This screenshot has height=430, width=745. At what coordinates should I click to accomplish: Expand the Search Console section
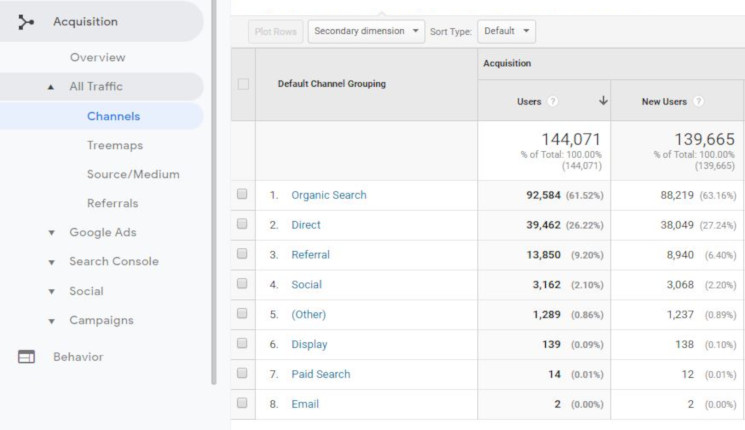pyautogui.click(x=51, y=262)
